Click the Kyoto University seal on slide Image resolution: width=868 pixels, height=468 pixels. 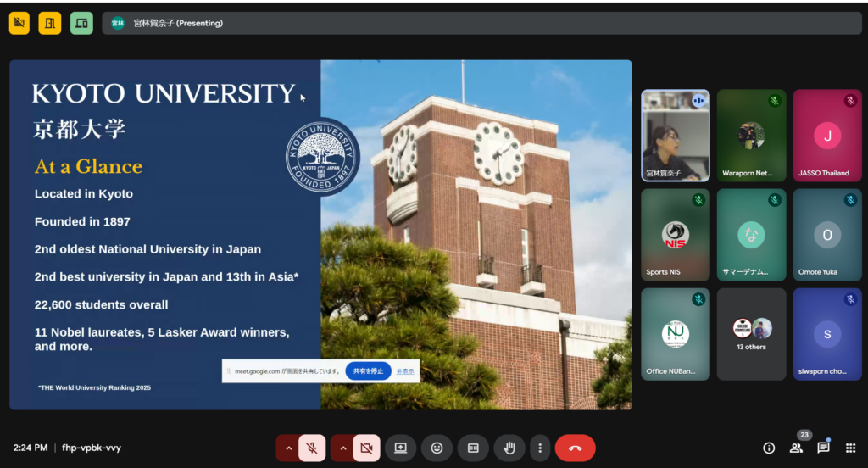pos(323,157)
